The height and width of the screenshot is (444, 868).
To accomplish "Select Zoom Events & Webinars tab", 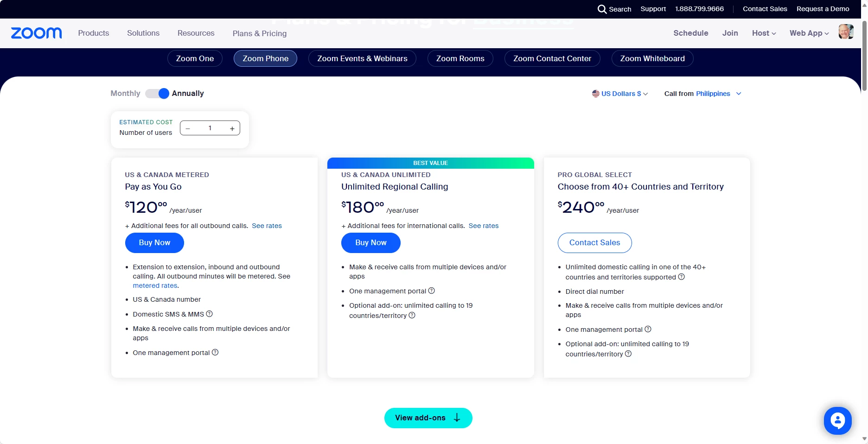I will [x=362, y=58].
